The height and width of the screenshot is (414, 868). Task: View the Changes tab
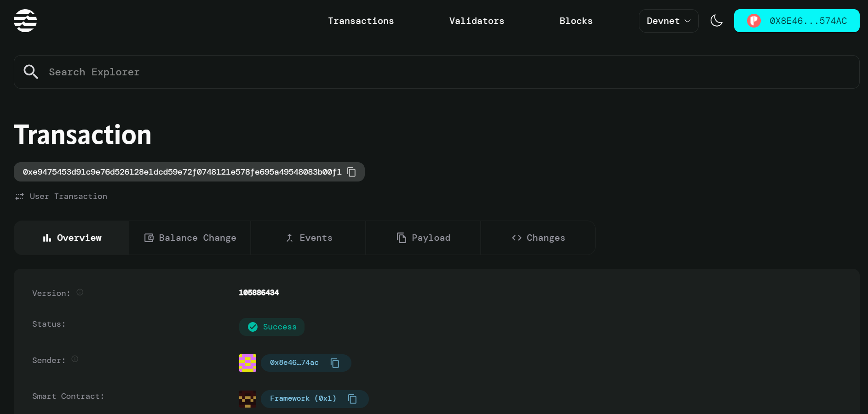538,238
